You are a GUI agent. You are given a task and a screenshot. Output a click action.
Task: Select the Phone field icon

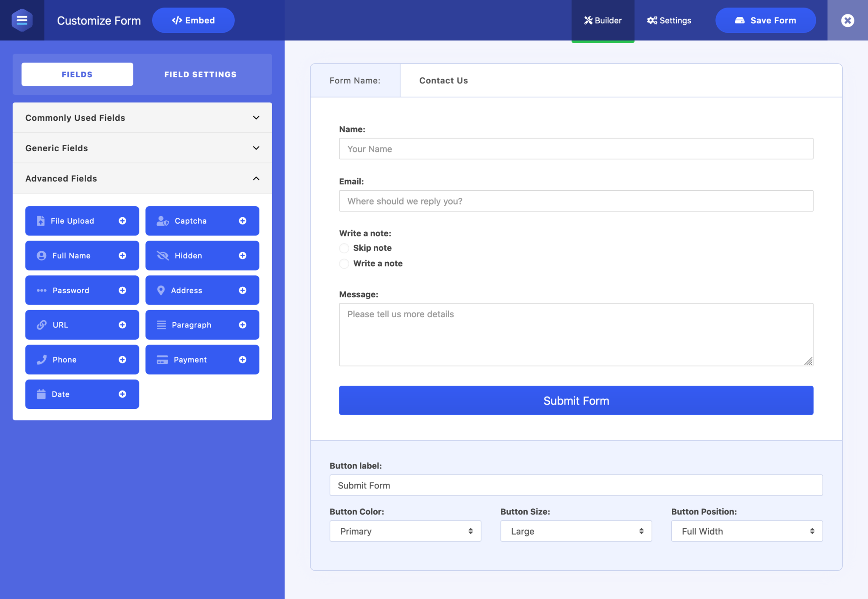click(41, 359)
